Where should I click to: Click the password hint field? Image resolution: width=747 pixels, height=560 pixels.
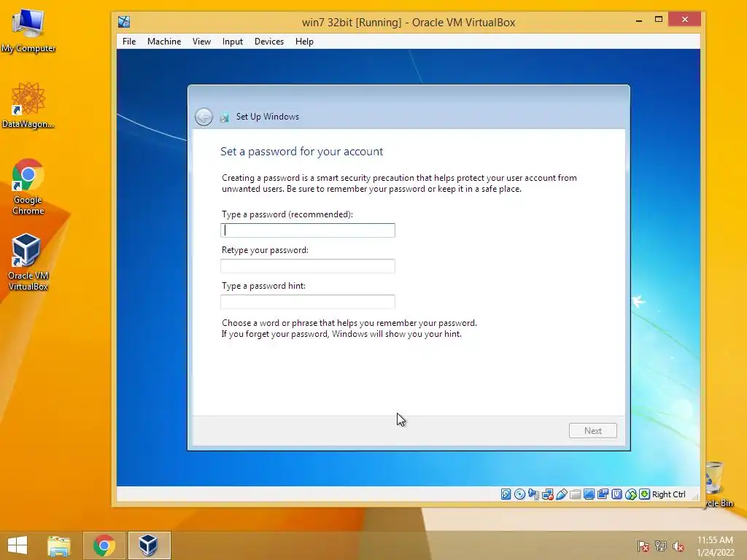pos(308,302)
